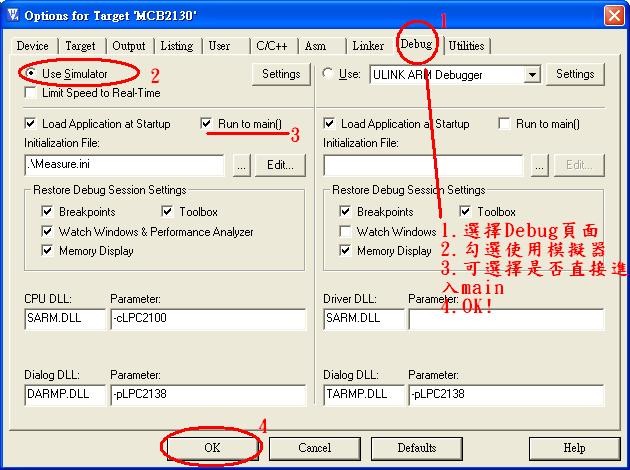Click the CPU DLL Parameter field -cLPC2100
This screenshot has height=470, width=630.
[x=206, y=319]
